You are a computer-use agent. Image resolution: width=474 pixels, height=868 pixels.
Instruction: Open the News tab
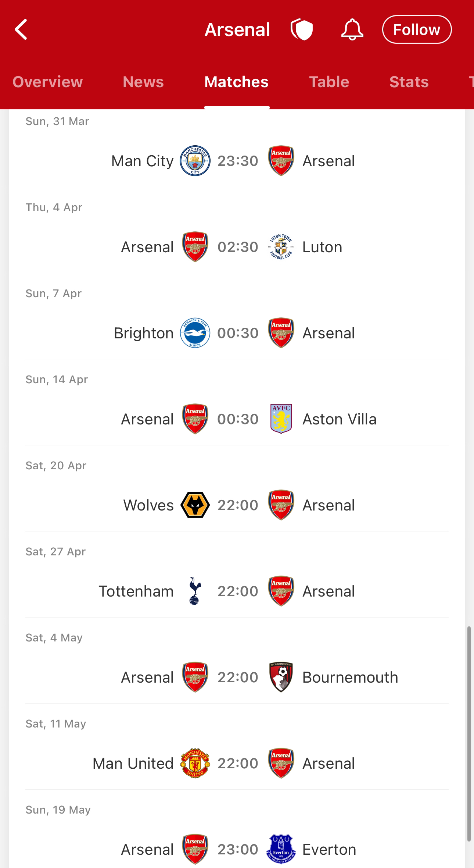tap(143, 82)
